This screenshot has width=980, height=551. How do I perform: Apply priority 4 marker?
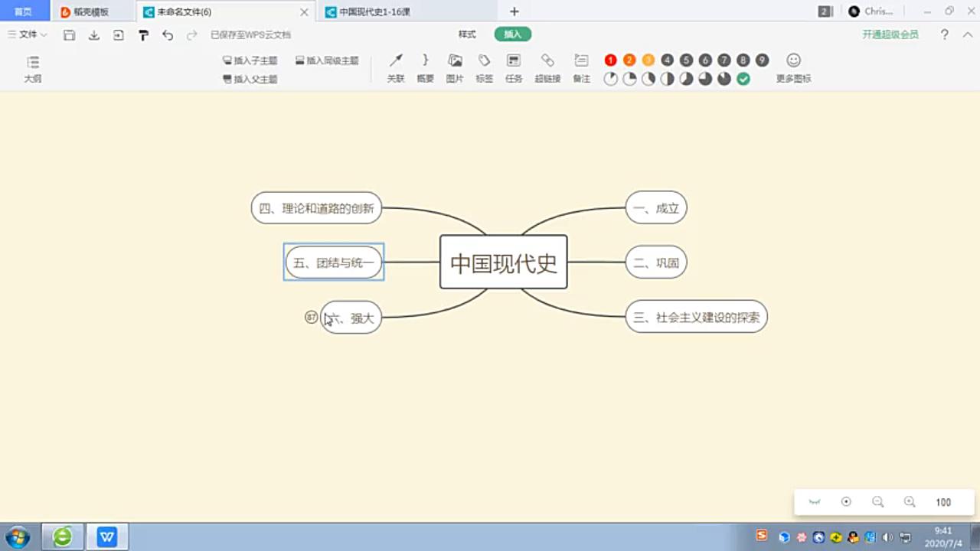[668, 60]
